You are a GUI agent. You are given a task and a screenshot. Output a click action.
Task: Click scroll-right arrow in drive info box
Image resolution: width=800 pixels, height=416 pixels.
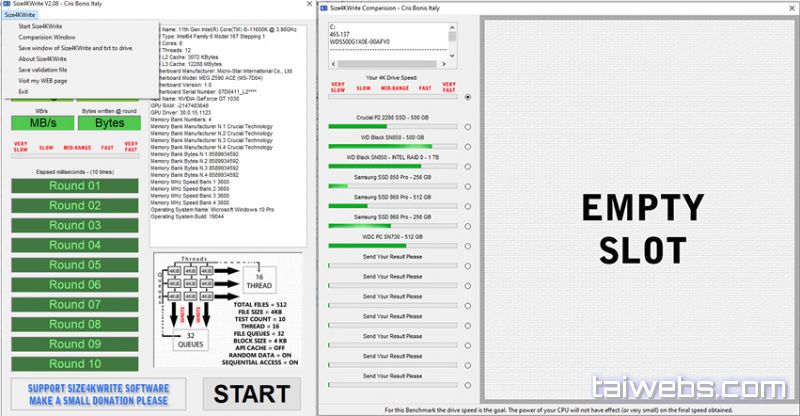[442, 63]
